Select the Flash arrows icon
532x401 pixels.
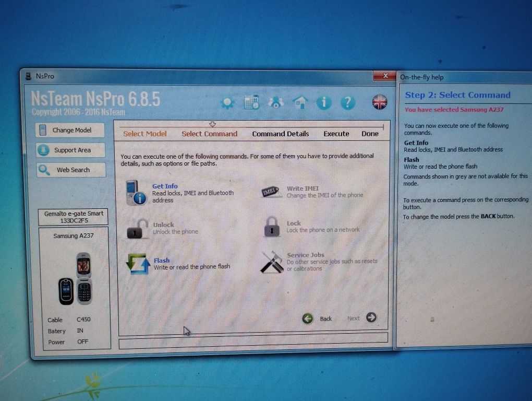(x=138, y=264)
